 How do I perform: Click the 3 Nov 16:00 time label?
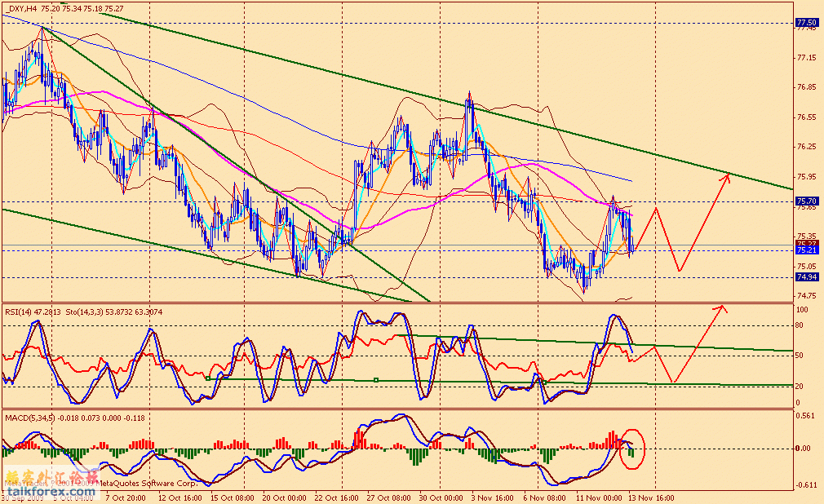click(493, 497)
